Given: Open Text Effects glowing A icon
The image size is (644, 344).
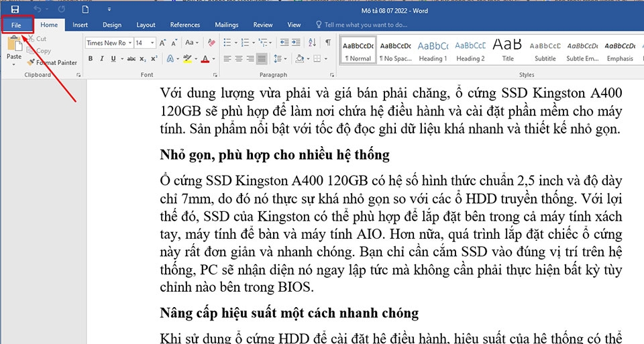Looking at the screenshot, I should (170, 59).
